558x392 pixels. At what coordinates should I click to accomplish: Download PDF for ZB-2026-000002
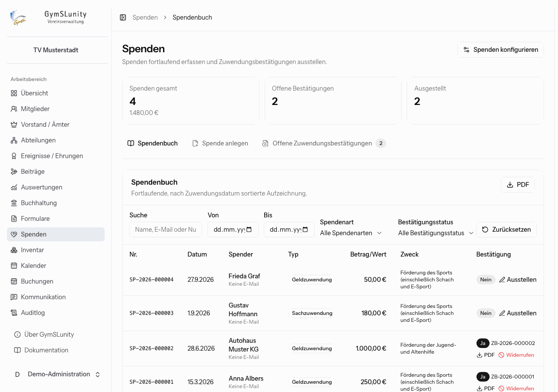point(486,355)
